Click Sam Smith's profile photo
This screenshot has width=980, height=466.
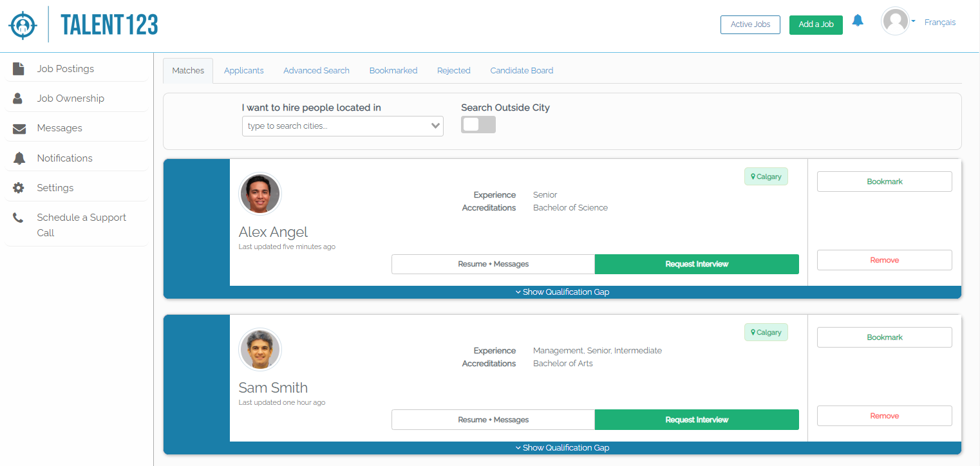tap(260, 349)
